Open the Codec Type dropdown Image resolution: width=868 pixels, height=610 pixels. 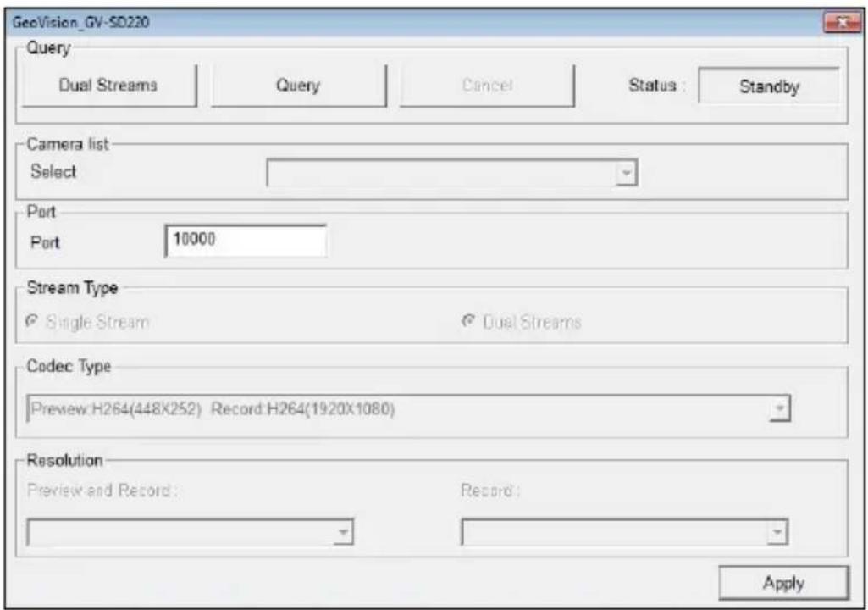click(408, 409)
